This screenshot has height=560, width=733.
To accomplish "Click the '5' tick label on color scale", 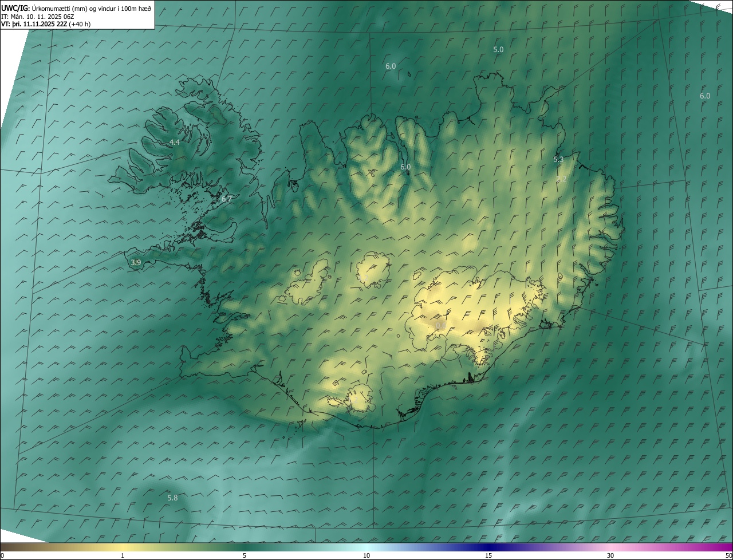I will coord(245,555).
